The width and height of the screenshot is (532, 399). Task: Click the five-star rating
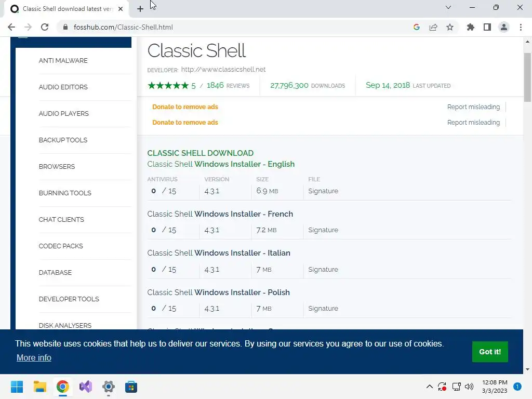point(168,86)
